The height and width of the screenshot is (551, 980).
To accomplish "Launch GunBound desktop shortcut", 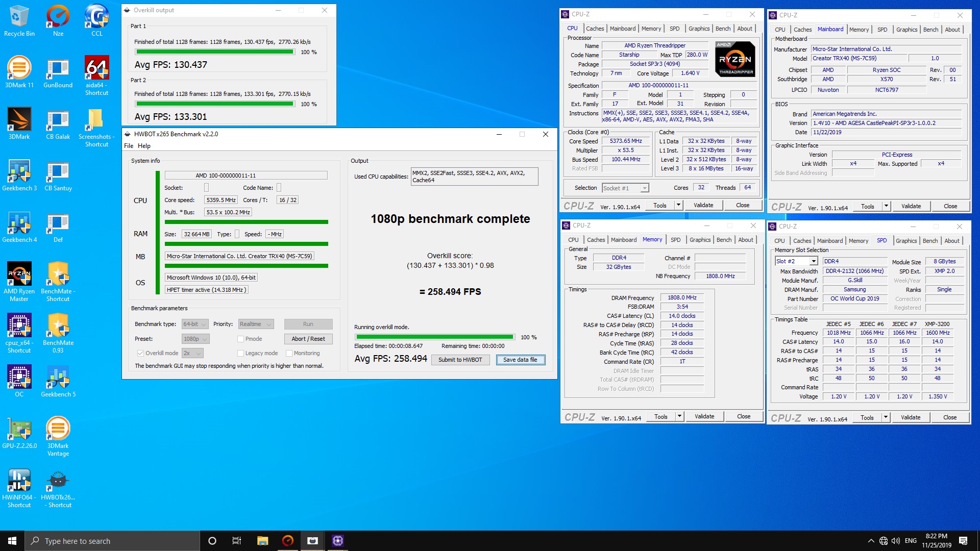I will coord(58,72).
